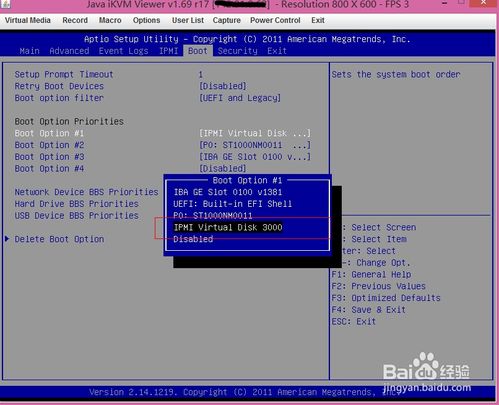Viewport: 499px width, 405px height.
Task: Open Hard Drive BBS Priorities
Action: click(76, 204)
